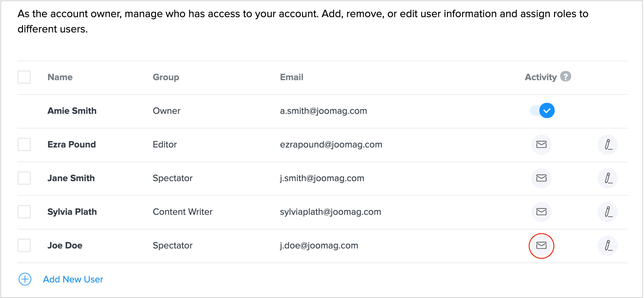Resend invitation email to Joe Doe
The height and width of the screenshot is (298, 644).
click(x=541, y=245)
